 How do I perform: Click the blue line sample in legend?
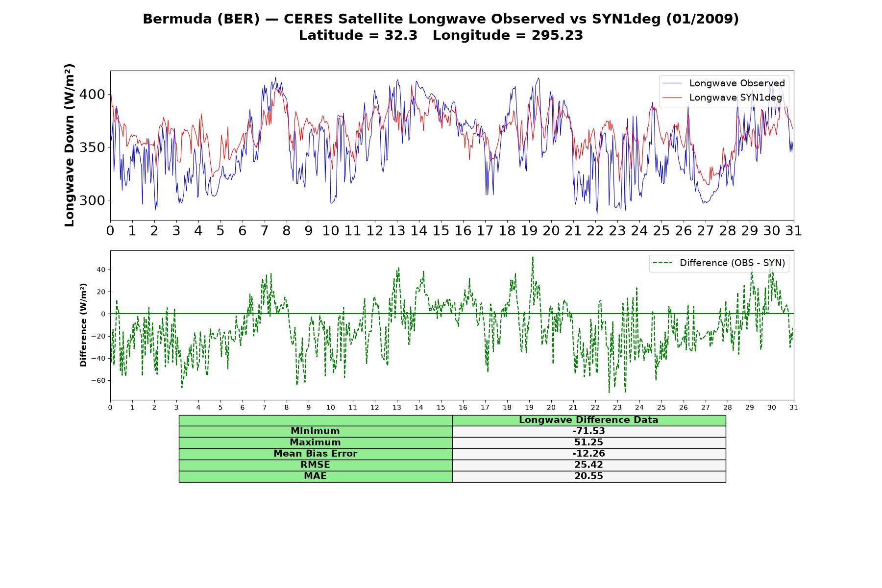coord(672,83)
